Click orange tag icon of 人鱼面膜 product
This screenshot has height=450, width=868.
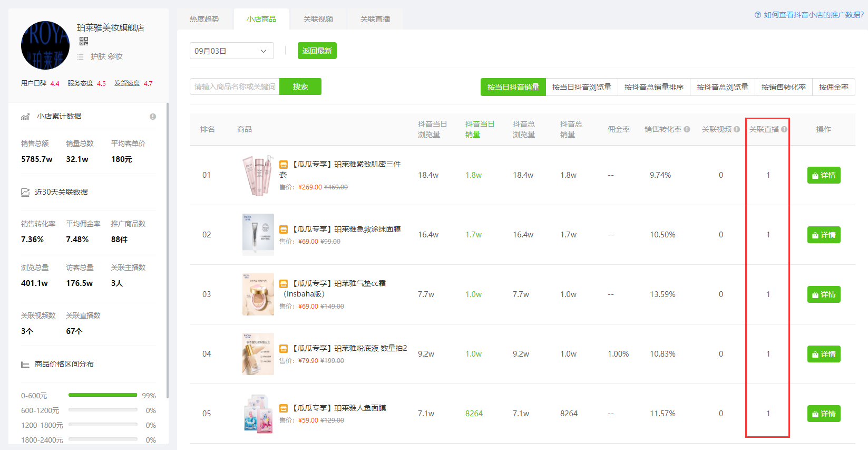284,408
